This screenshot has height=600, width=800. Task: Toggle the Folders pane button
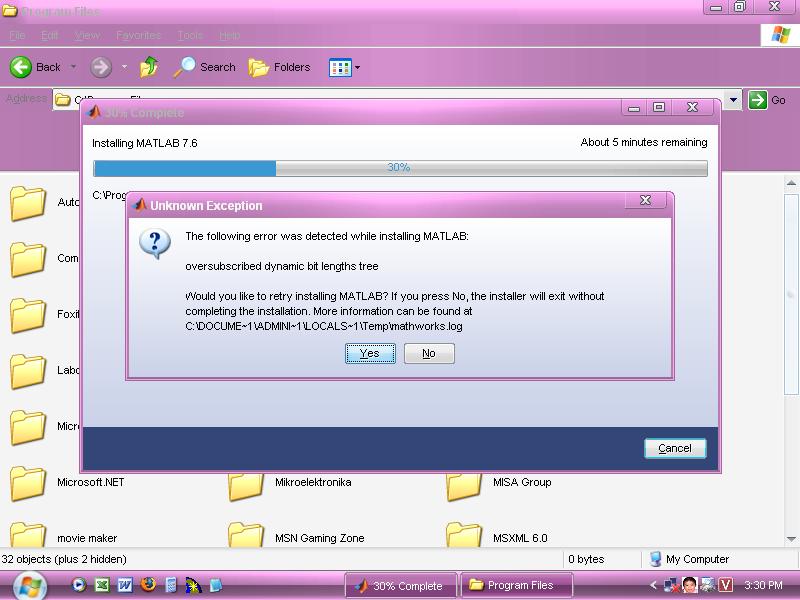pyautogui.click(x=279, y=67)
